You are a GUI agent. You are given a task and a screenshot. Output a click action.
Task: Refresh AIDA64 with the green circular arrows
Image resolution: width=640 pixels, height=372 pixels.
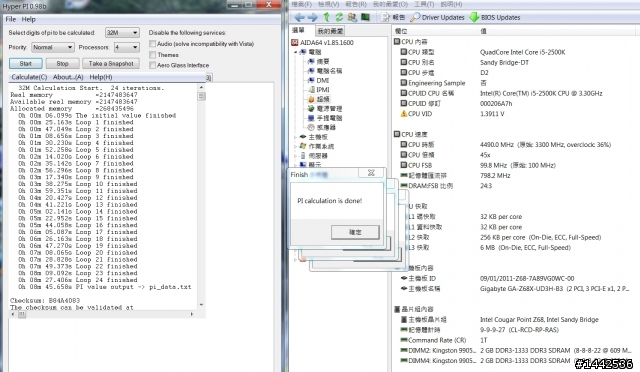(x=339, y=17)
